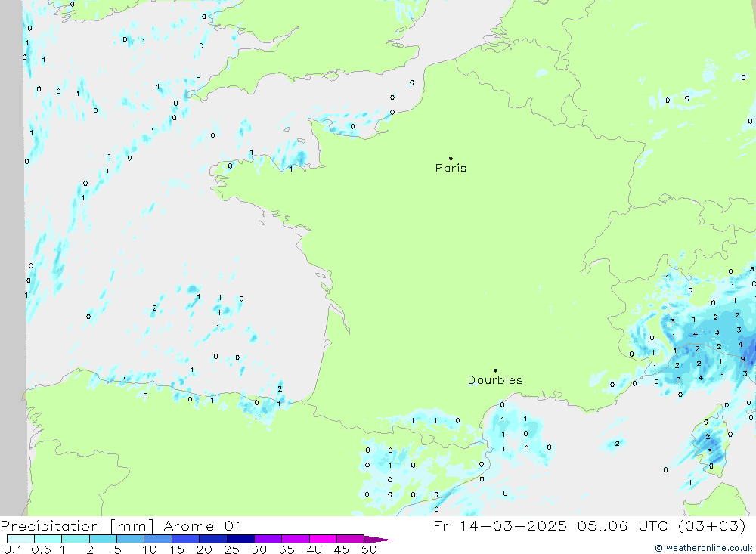
Task: Click the 0.1–0.5 mm legend swatch
Action: tap(20, 539)
